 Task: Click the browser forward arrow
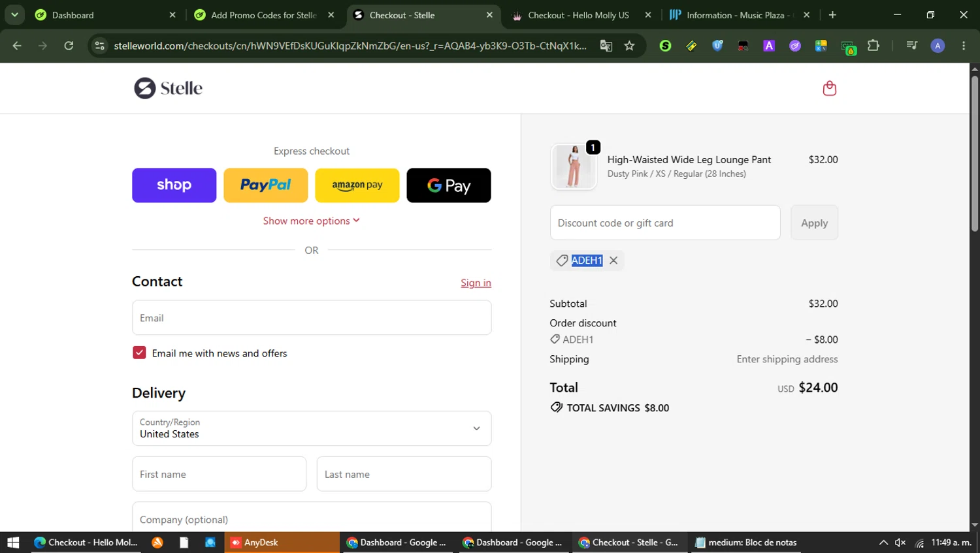[x=42, y=46]
